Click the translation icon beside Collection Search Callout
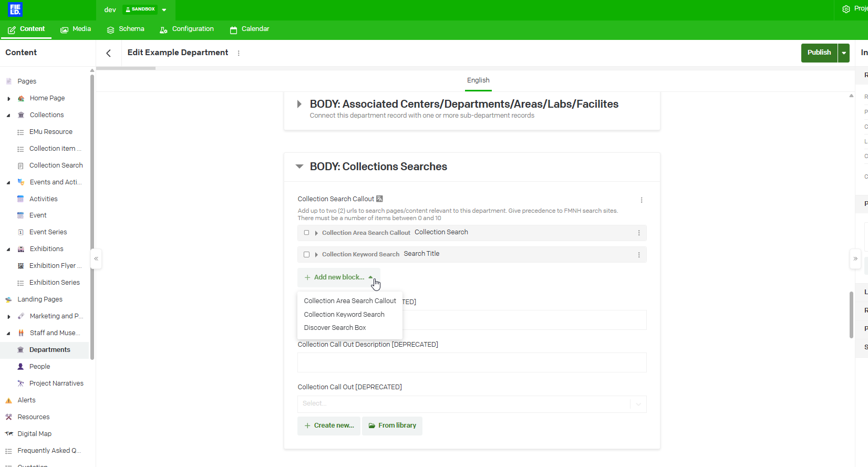Viewport: 868px width, 467px height. click(x=380, y=199)
